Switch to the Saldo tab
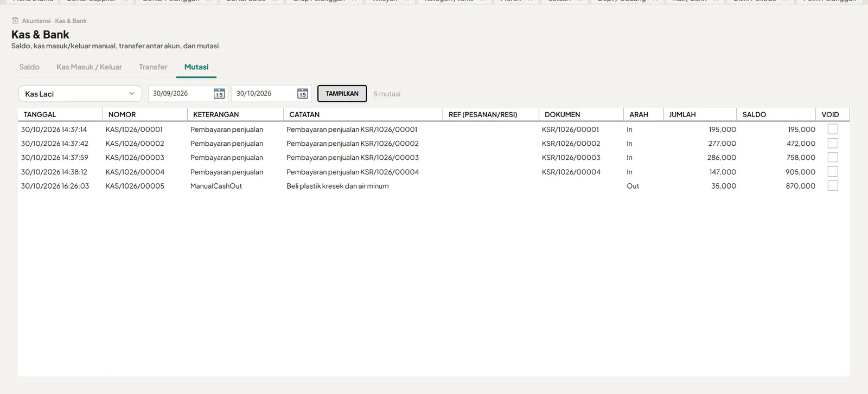 [29, 67]
